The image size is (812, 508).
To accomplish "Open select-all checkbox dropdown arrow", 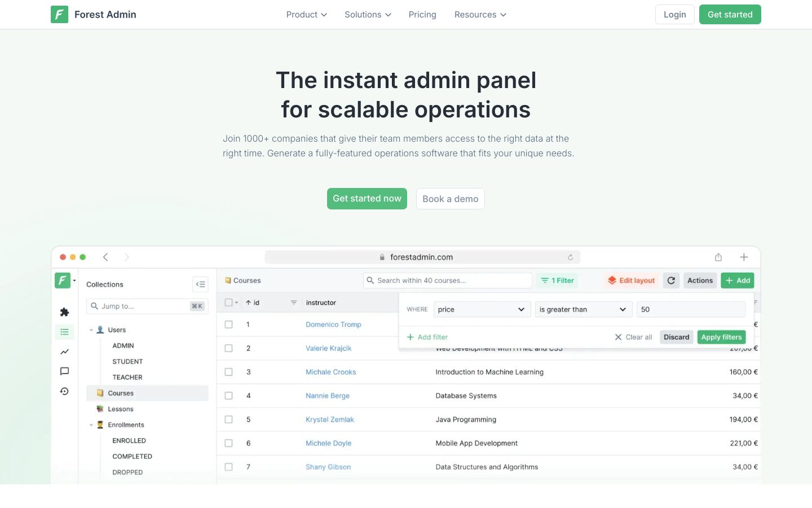I will click(236, 303).
